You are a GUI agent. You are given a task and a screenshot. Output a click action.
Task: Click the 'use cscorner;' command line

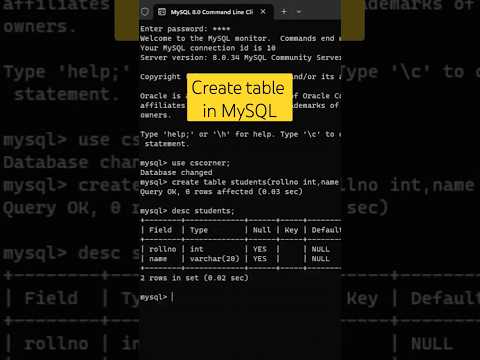coord(185,163)
